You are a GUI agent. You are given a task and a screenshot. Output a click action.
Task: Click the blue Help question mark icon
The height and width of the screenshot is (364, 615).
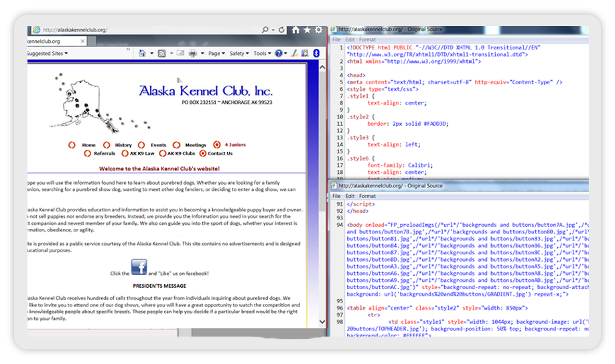coord(279,54)
